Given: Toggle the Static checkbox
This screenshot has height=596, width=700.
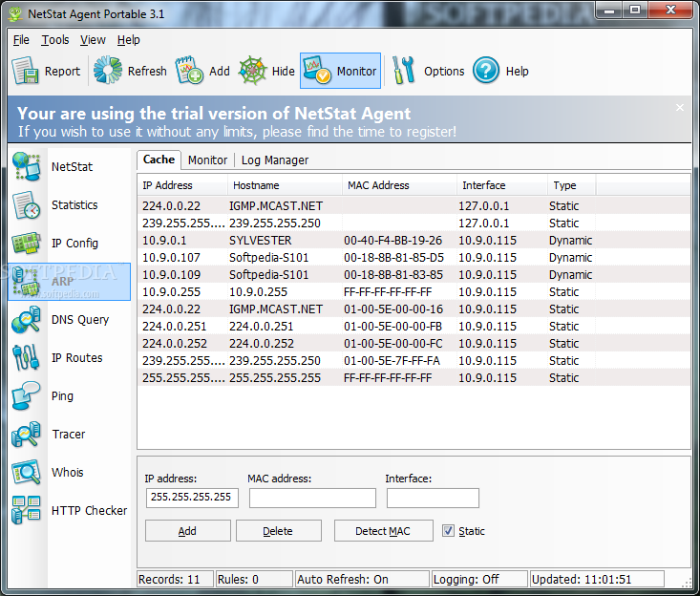Looking at the screenshot, I should pos(448,531).
